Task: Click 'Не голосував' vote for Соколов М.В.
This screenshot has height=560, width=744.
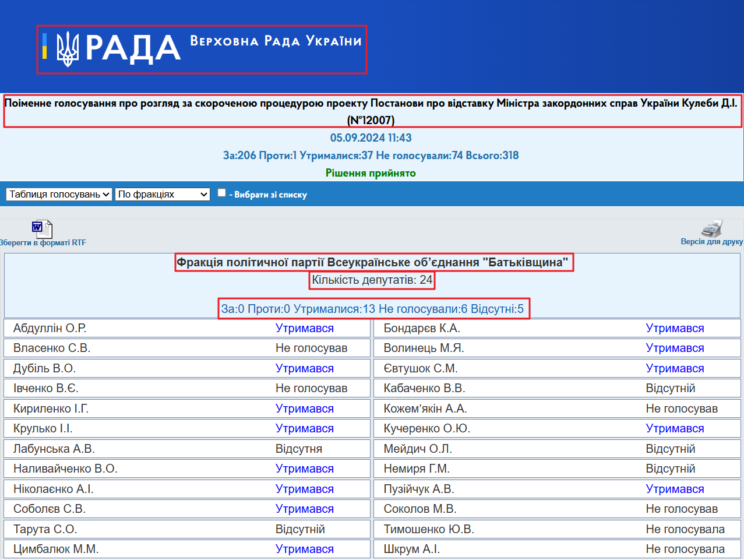Action: point(682,509)
